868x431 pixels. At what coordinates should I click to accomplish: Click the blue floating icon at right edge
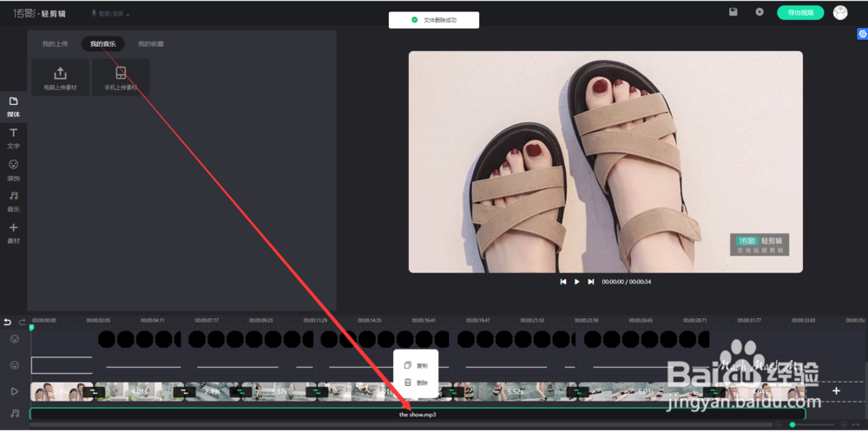coord(863,35)
